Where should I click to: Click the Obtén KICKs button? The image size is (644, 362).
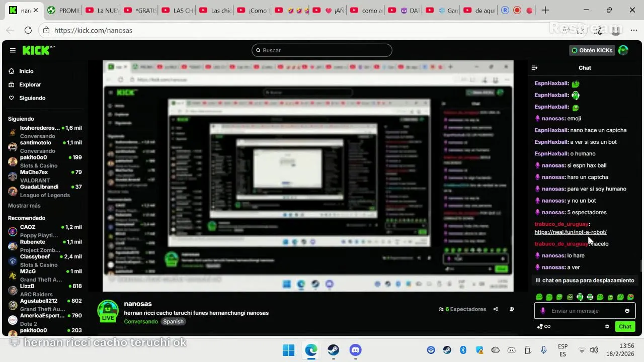pyautogui.click(x=592, y=50)
